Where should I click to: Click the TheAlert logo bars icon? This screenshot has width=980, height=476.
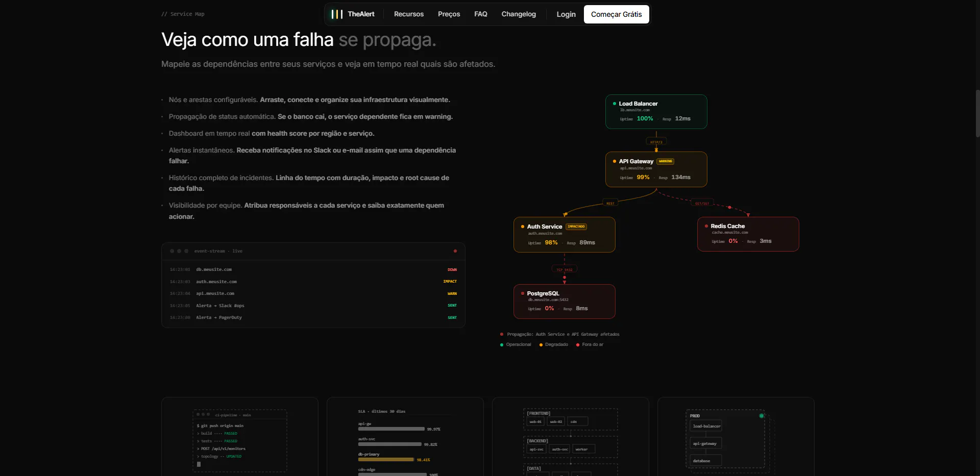(x=337, y=14)
